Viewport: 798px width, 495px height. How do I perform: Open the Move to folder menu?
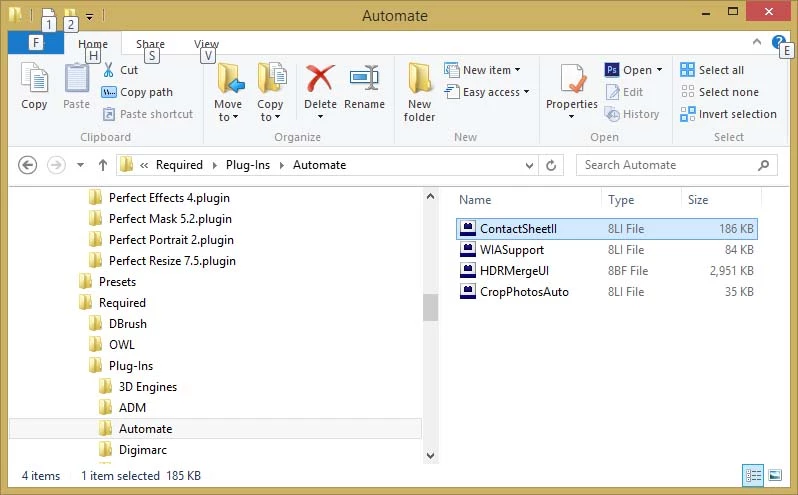228,92
